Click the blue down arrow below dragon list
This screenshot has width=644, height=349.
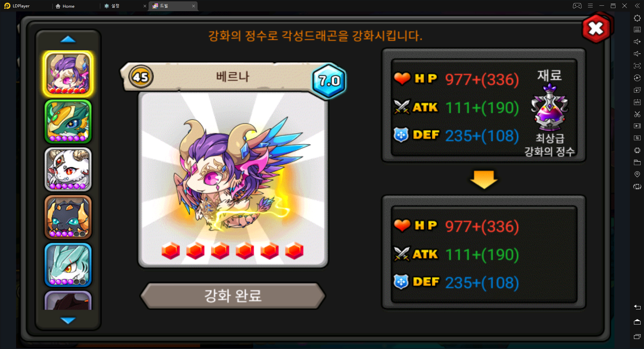[68, 320]
